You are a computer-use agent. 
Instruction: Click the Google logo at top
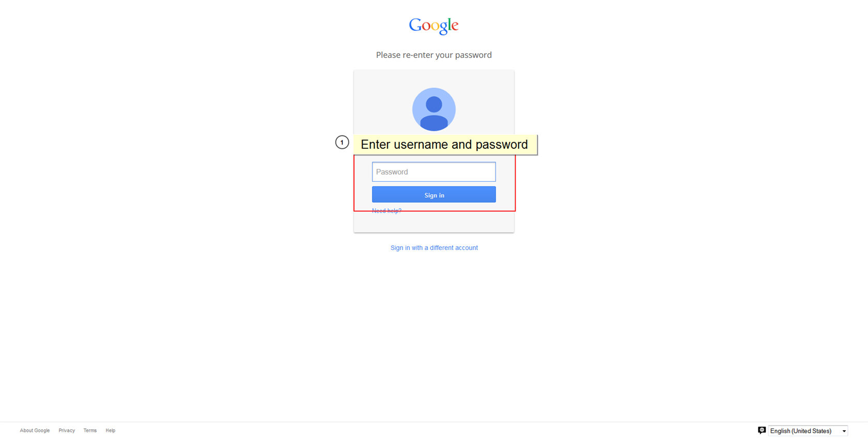(x=433, y=25)
